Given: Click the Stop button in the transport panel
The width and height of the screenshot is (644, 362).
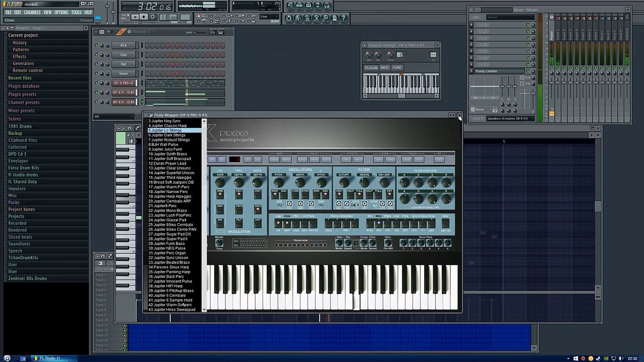Looking at the screenshot, I should click(x=143, y=17).
